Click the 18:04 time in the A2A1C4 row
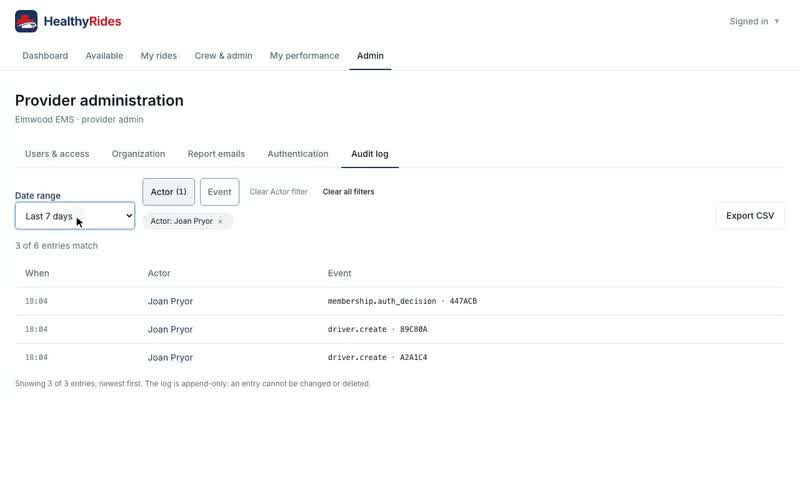800x500 pixels. tap(36, 357)
